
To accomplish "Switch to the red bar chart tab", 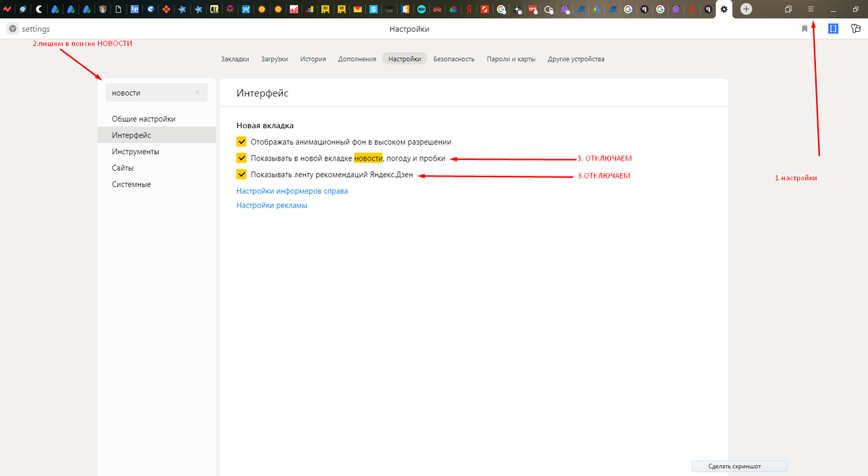I will [294, 9].
